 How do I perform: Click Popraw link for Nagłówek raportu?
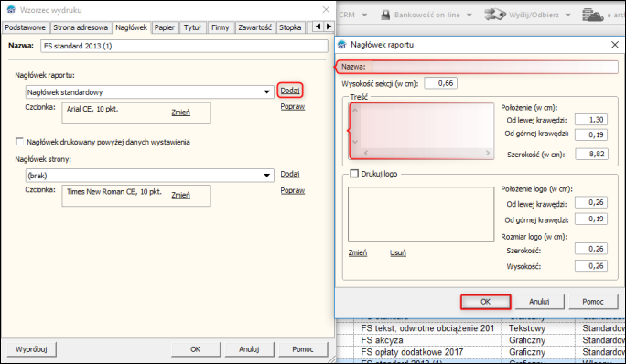[x=293, y=107]
